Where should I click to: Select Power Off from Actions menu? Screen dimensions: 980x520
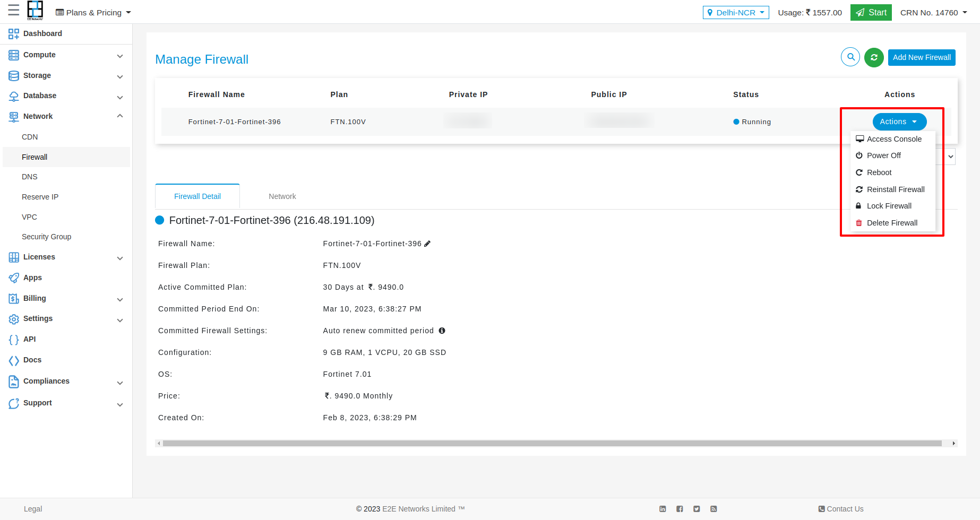pos(892,155)
